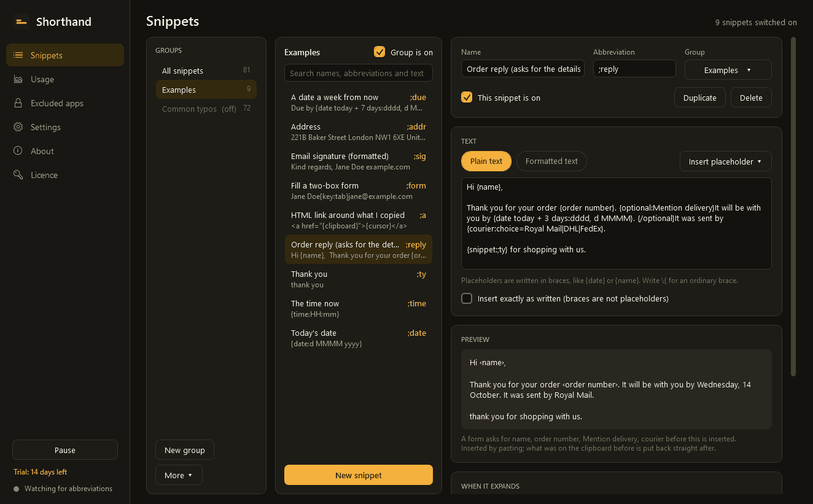The height and width of the screenshot is (504, 813).
Task: Toggle the 'Group is on' checkbox
Action: pyautogui.click(x=379, y=52)
